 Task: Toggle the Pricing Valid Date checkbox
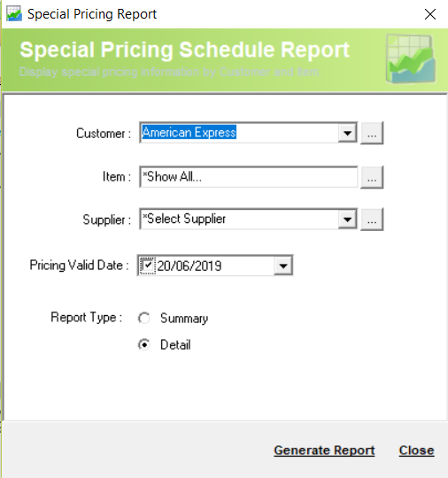(x=147, y=266)
